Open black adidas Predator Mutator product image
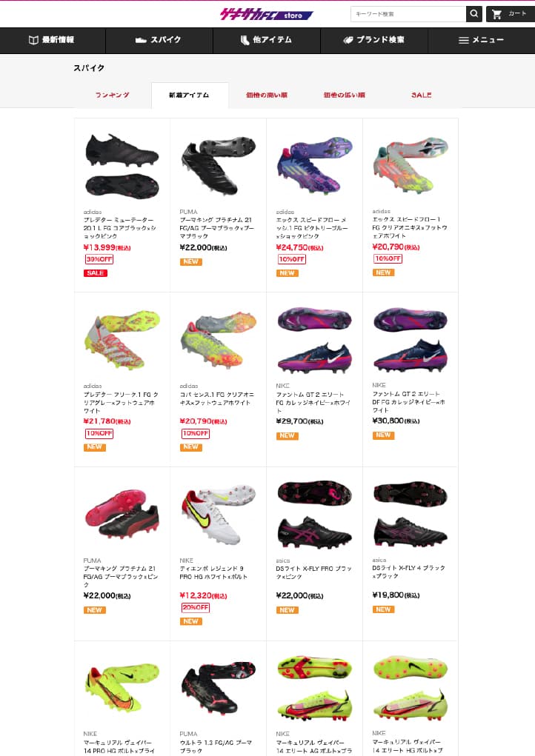 (x=122, y=167)
